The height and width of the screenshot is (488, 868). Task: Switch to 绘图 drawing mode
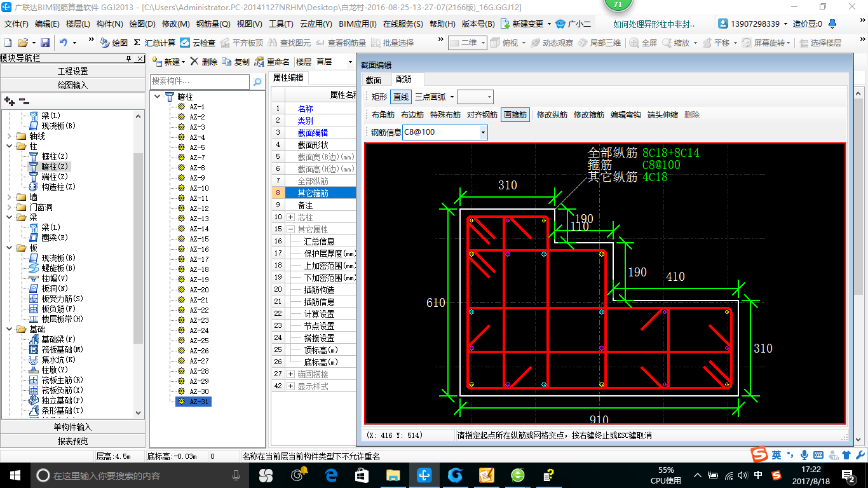pos(114,43)
